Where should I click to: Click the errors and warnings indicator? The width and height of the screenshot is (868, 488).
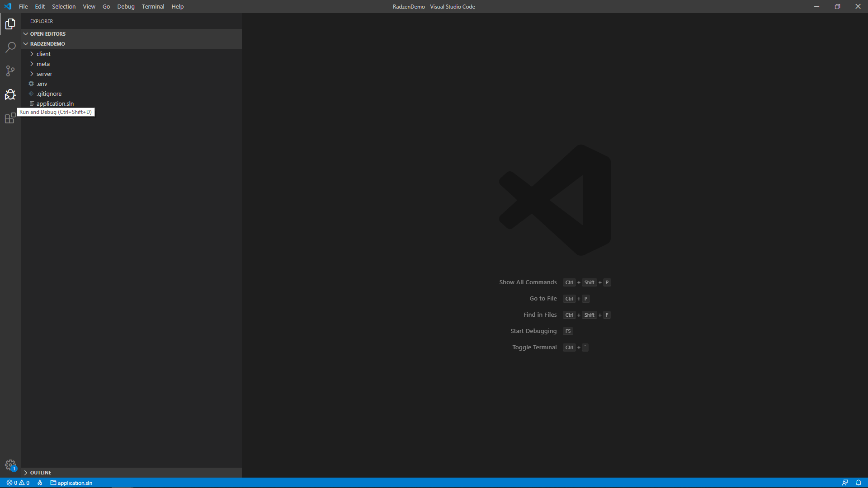pyautogui.click(x=18, y=483)
